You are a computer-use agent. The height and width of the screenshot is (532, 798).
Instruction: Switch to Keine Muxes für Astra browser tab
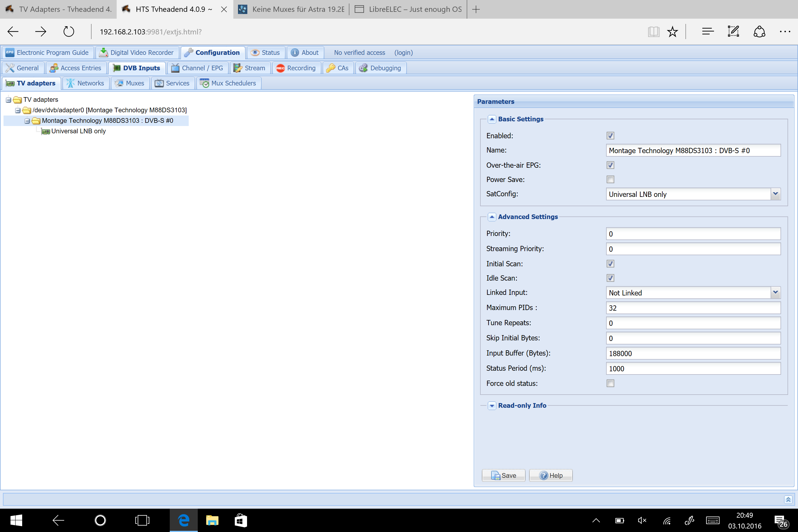(291, 9)
